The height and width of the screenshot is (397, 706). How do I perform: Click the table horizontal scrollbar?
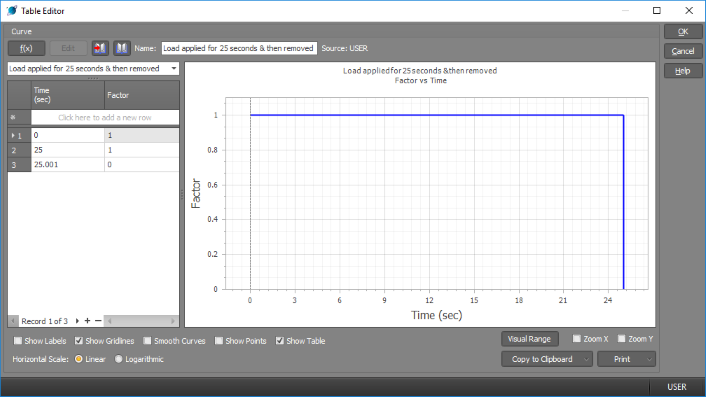point(141,321)
